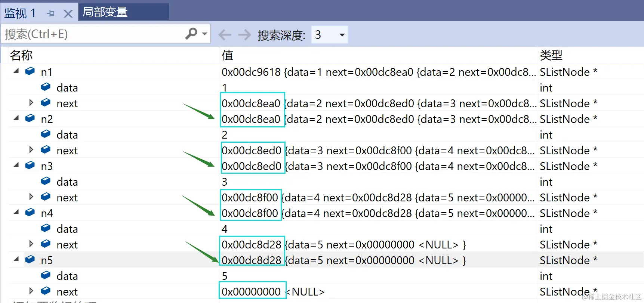
Task: Click cube icon of n3's next field
Action: [46, 197]
